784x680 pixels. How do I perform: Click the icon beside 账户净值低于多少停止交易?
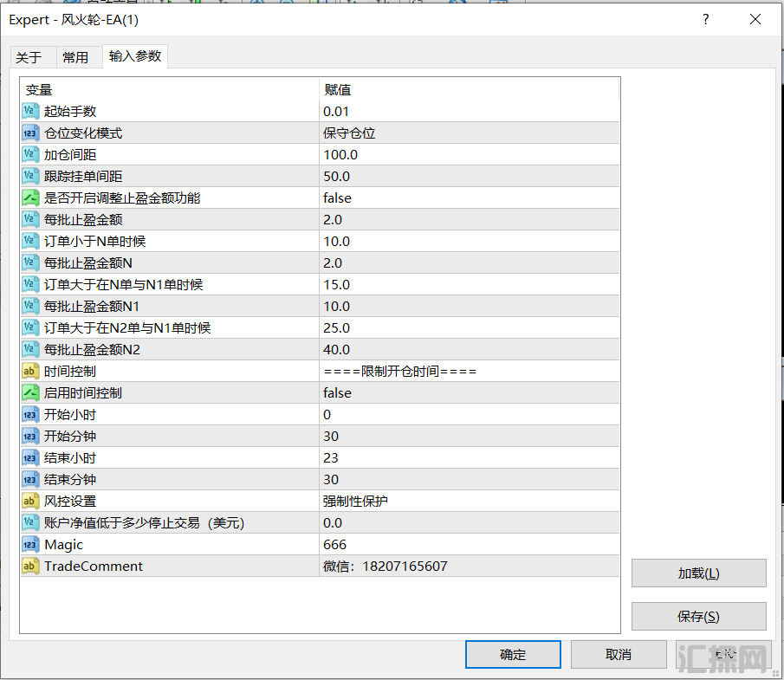tap(30, 523)
